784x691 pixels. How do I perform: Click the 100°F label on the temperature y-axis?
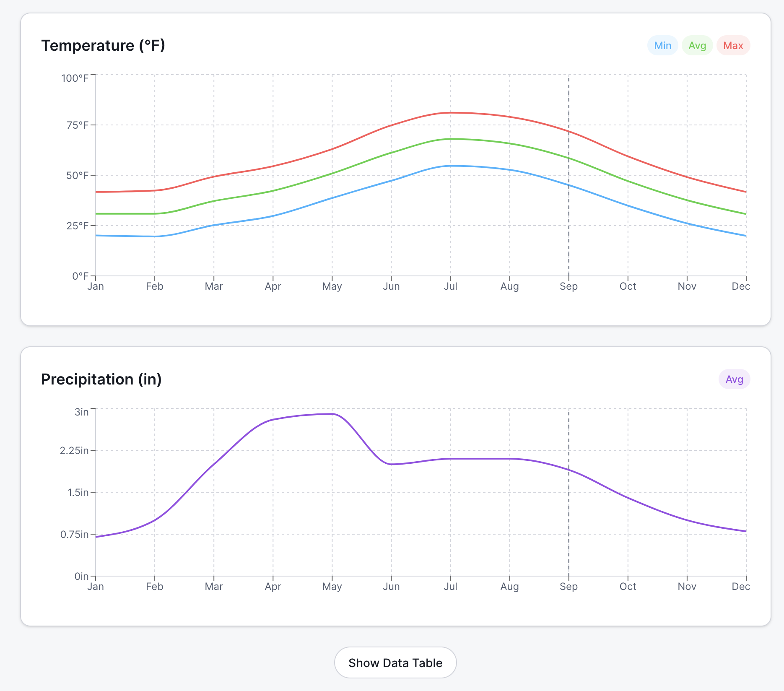[75, 78]
